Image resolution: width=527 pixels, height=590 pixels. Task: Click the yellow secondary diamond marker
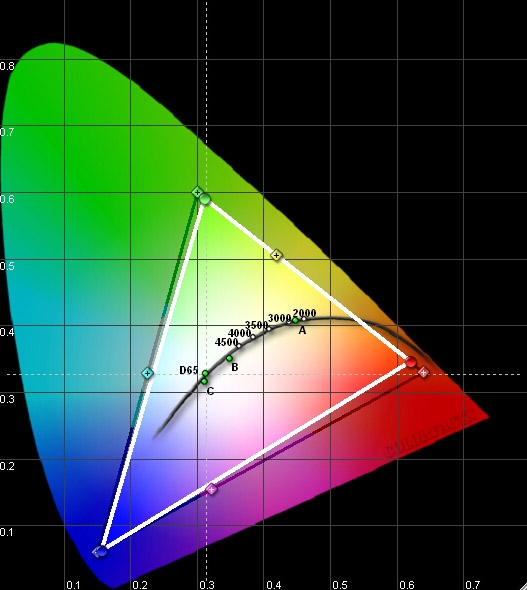(276, 255)
